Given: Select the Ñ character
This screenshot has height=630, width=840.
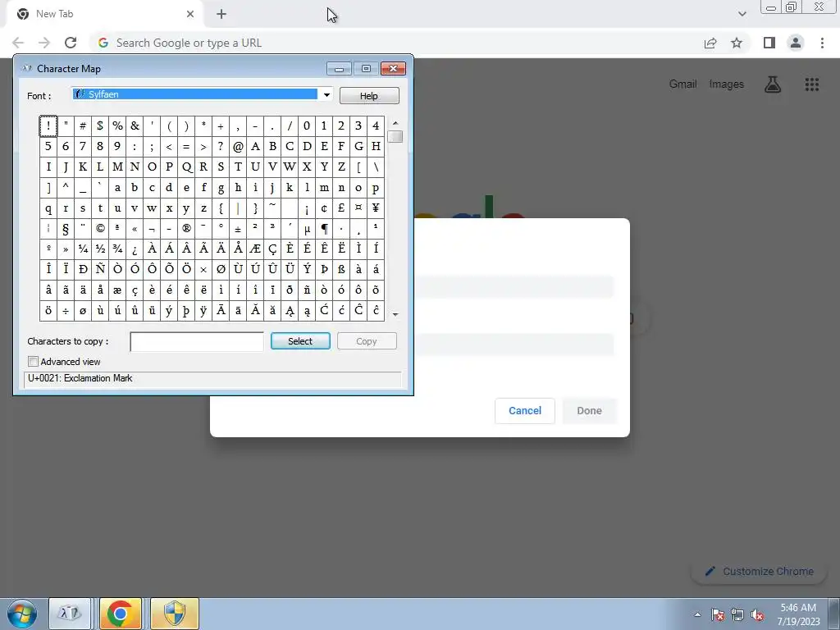Looking at the screenshot, I should click(99, 269).
